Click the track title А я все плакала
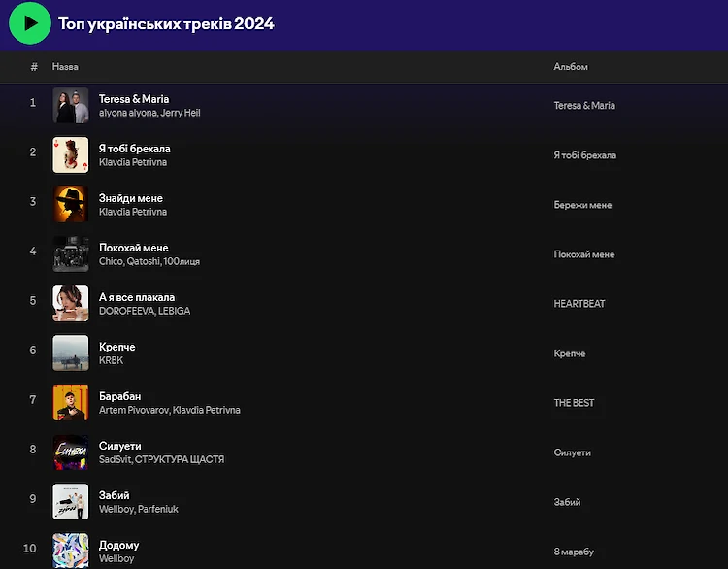This screenshot has height=569, width=728. [137, 297]
